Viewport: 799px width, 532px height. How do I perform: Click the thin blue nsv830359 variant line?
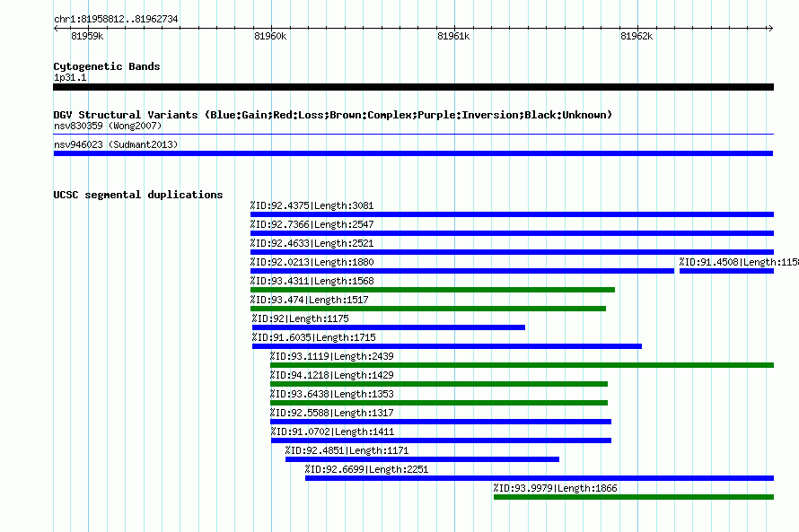413,135
